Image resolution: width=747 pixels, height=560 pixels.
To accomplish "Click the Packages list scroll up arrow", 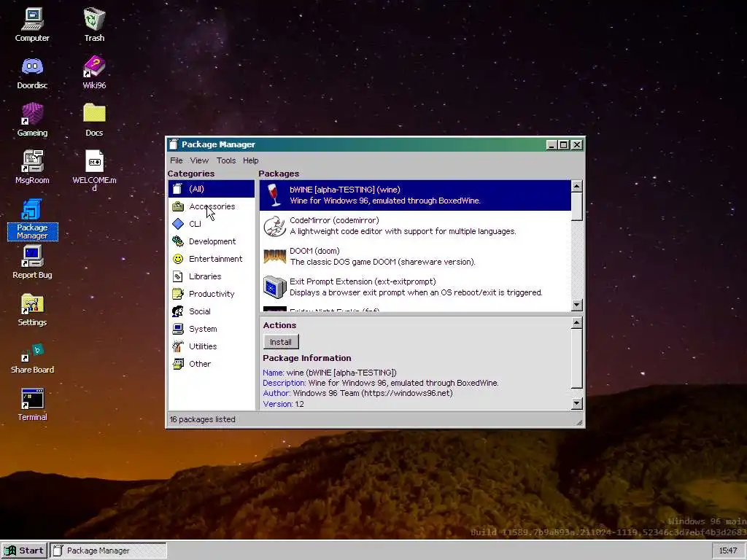I will 577,186.
